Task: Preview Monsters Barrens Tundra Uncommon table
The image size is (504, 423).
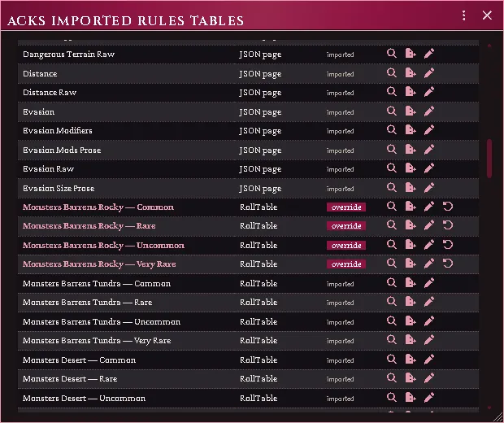Action: click(391, 321)
